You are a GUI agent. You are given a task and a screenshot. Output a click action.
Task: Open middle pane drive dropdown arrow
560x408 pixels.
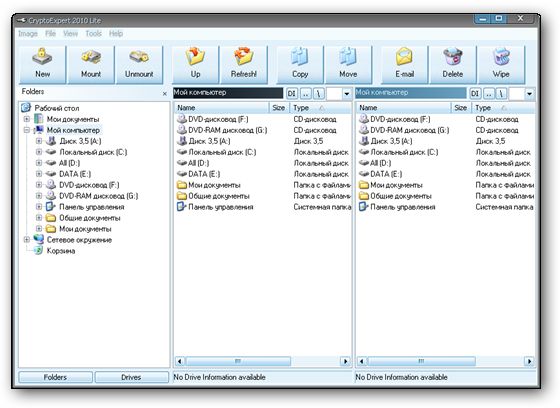(x=346, y=94)
